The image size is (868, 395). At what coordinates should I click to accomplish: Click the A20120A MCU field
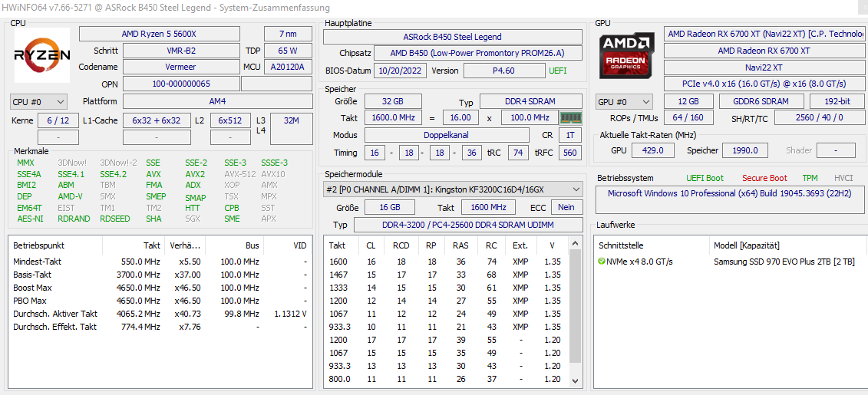pos(288,67)
